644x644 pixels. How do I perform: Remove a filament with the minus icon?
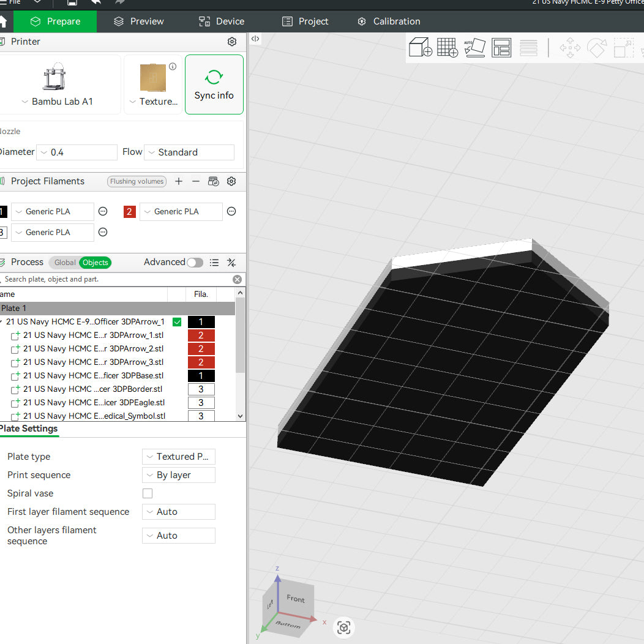click(195, 181)
